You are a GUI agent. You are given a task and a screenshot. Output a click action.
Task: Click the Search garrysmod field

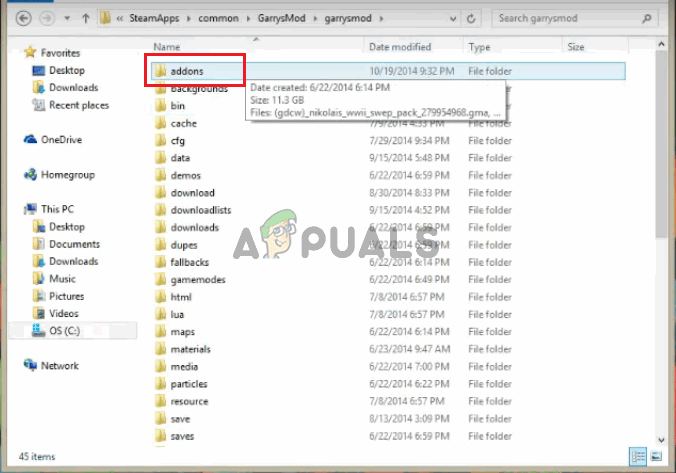575,19
